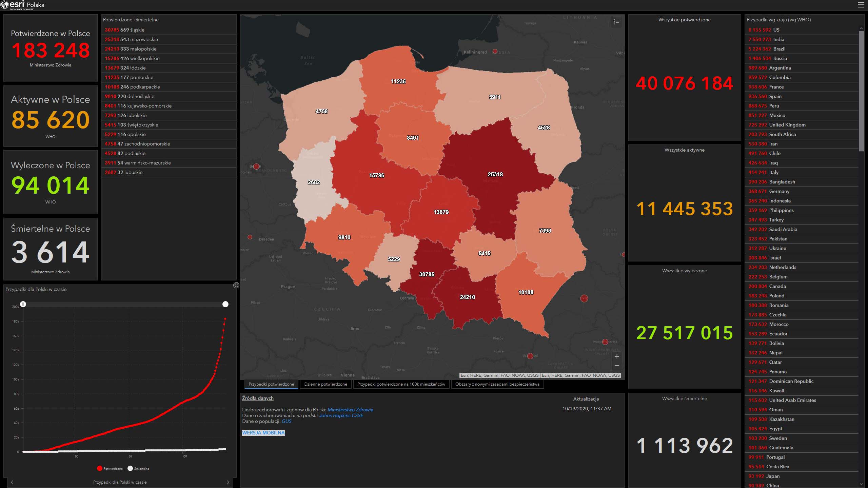Viewport: 868px width, 488px height.
Task: Switch to Dzienne potwierdzone tab
Action: pyautogui.click(x=325, y=384)
